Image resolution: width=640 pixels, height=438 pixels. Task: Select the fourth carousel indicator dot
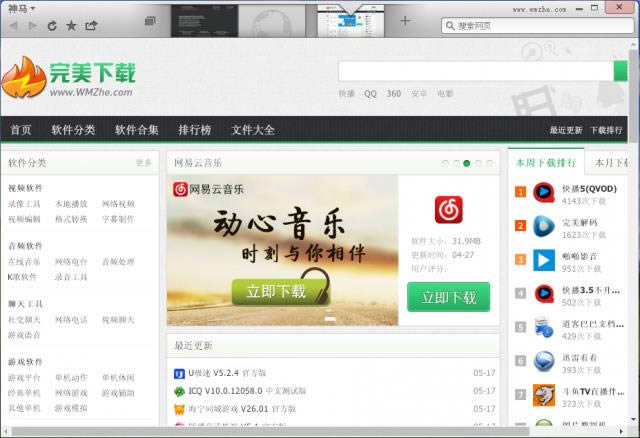point(479,163)
